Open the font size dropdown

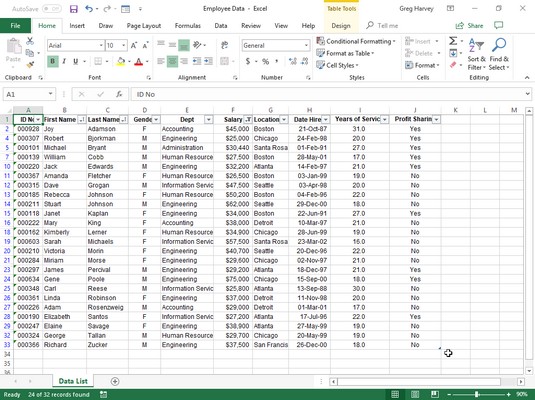click(x=124, y=45)
